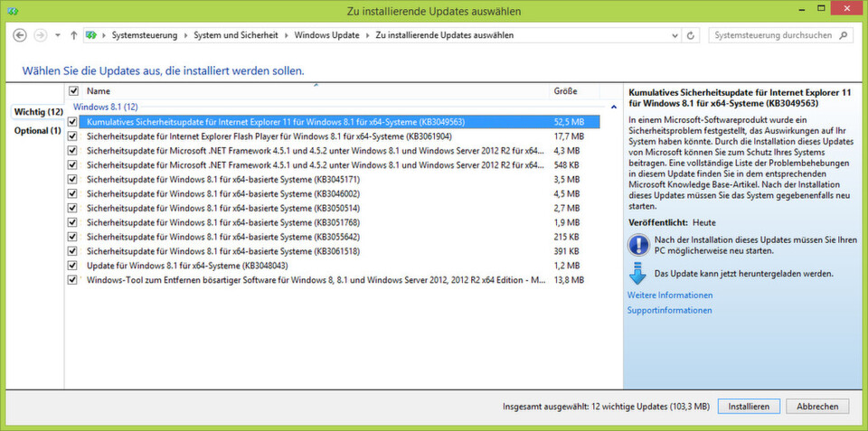Click the Forward navigation arrow
The height and width of the screenshot is (431, 868).
coord(40,35)
